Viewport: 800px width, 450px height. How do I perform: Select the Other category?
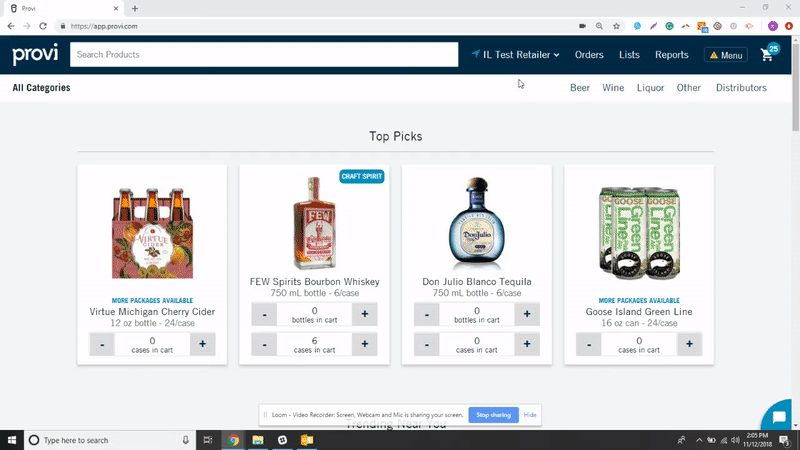[x=688, y=88]
